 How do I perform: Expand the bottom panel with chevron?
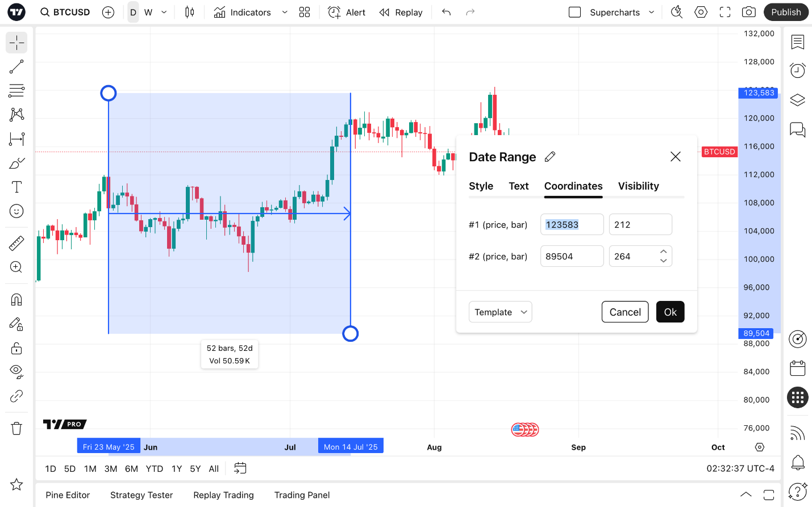[x=746, y=495]
